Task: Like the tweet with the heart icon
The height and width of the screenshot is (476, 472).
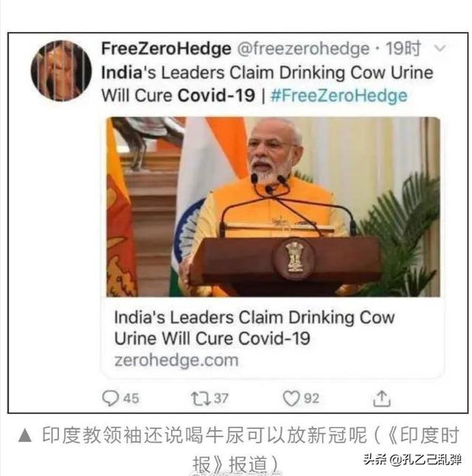Action: pyautogui.click(x=291, y=399)
